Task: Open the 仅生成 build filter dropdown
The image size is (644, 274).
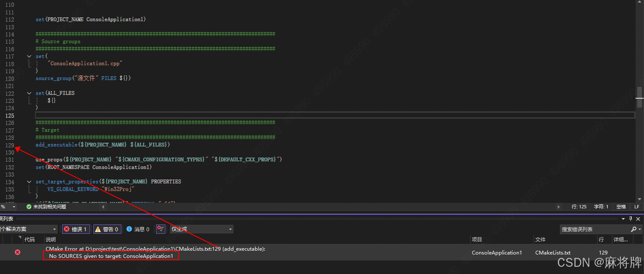Action: (202, 229)
